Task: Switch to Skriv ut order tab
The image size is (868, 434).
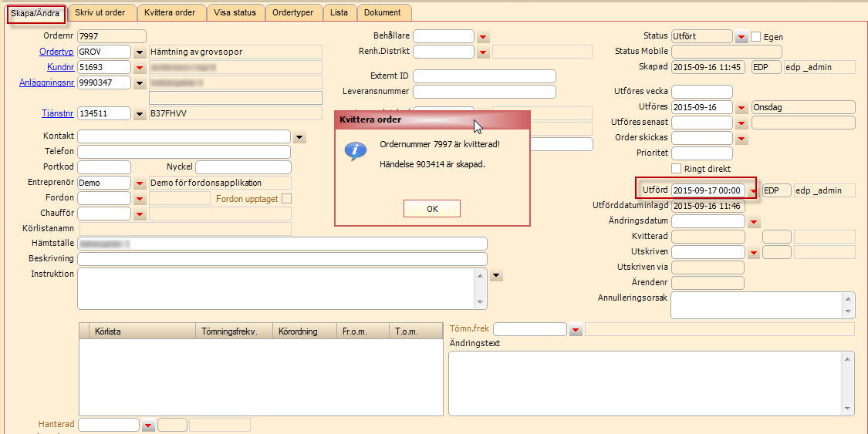Action: pyautogui.click(x=101, y=13)
